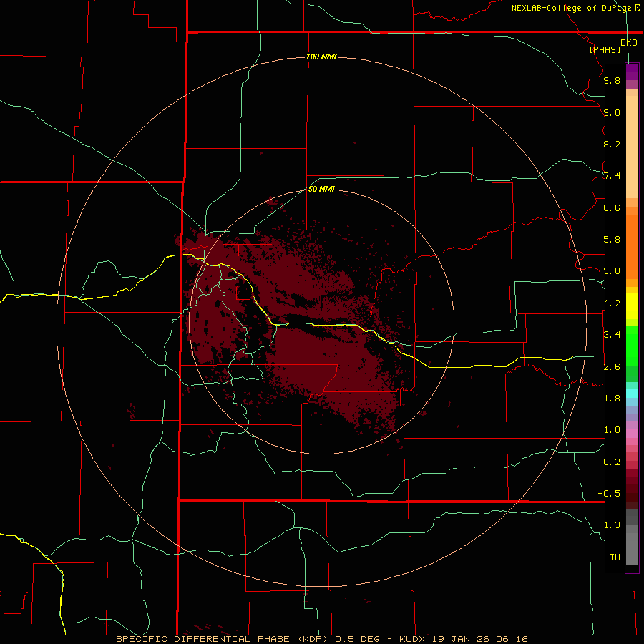The image size is (644, 644).
Task: Click the 1.8 value on color scale
Action: [x=612, y=399]
